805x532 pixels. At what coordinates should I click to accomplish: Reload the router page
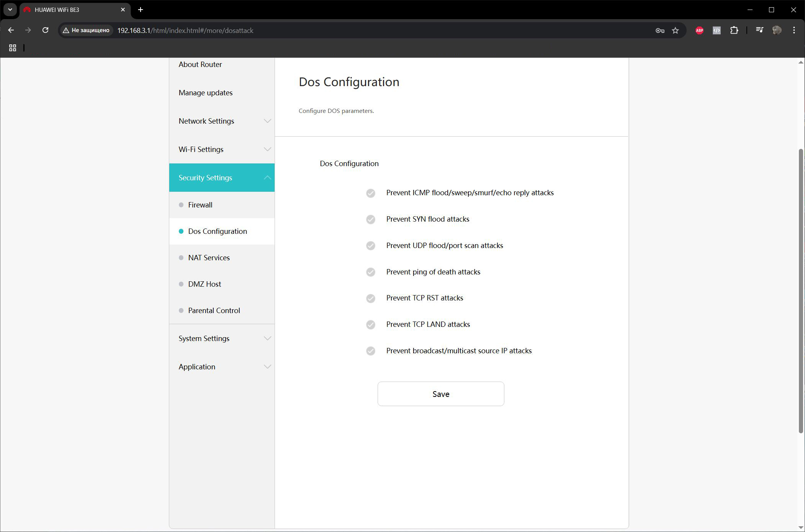click(45, 30)
